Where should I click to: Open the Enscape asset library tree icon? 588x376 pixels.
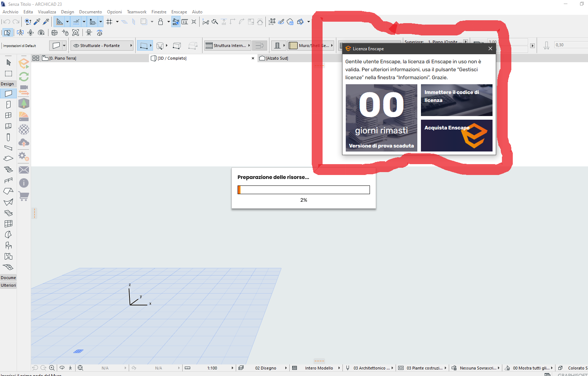tap(24, 103)
